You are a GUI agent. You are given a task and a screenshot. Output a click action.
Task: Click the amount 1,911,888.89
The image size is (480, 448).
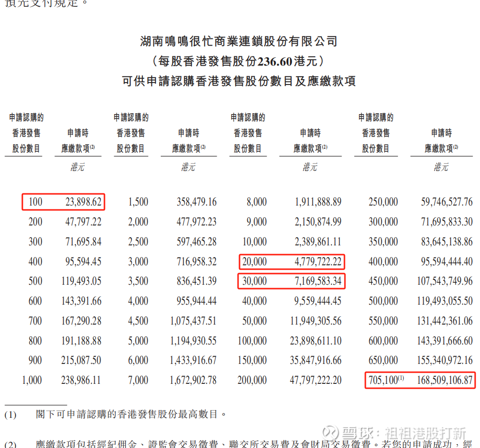[x=318, y=202]
